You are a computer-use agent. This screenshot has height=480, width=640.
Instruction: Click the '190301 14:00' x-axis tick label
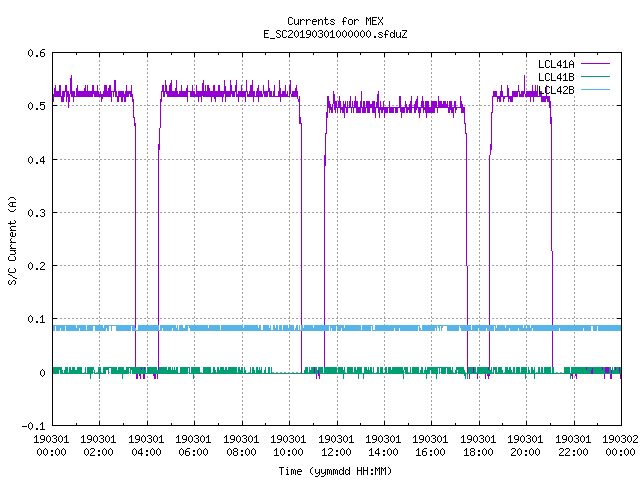(383, 446)
